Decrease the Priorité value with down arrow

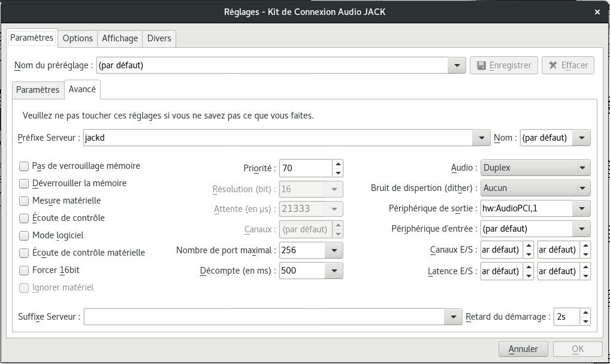[x=339, y=172]
